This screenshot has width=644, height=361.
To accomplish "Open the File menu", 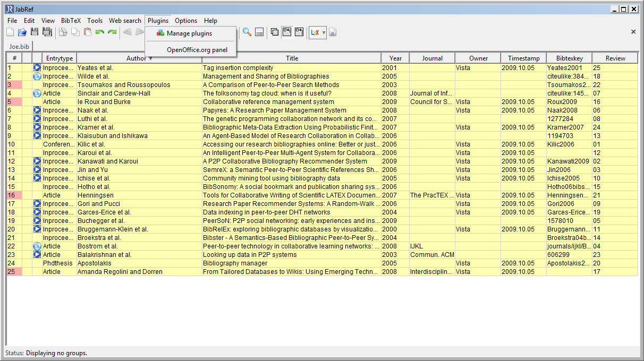I will point(12,21).
